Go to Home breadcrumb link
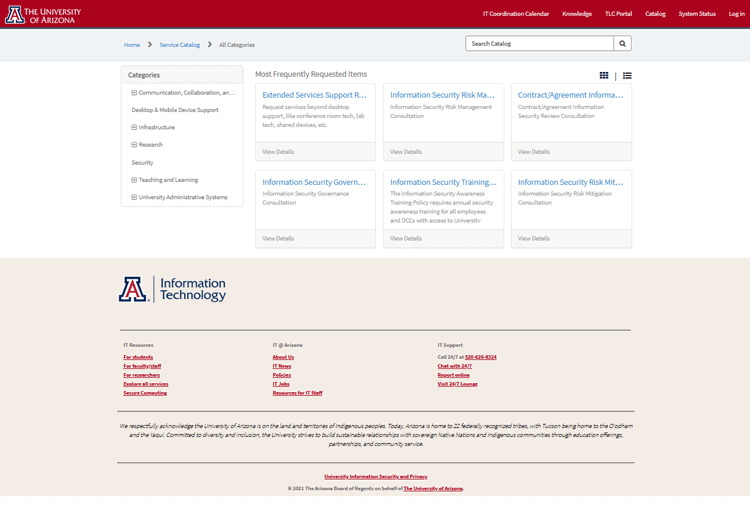 (x=132, y=45)
